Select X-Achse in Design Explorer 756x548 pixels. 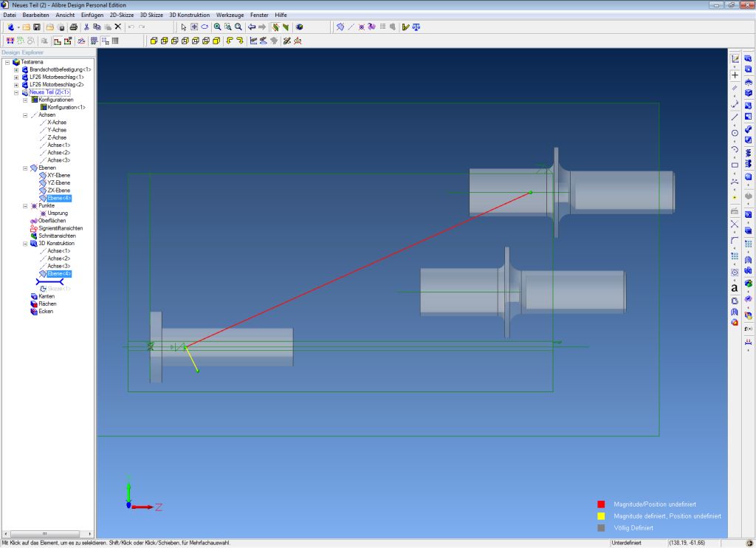click(x=57, y=123)
